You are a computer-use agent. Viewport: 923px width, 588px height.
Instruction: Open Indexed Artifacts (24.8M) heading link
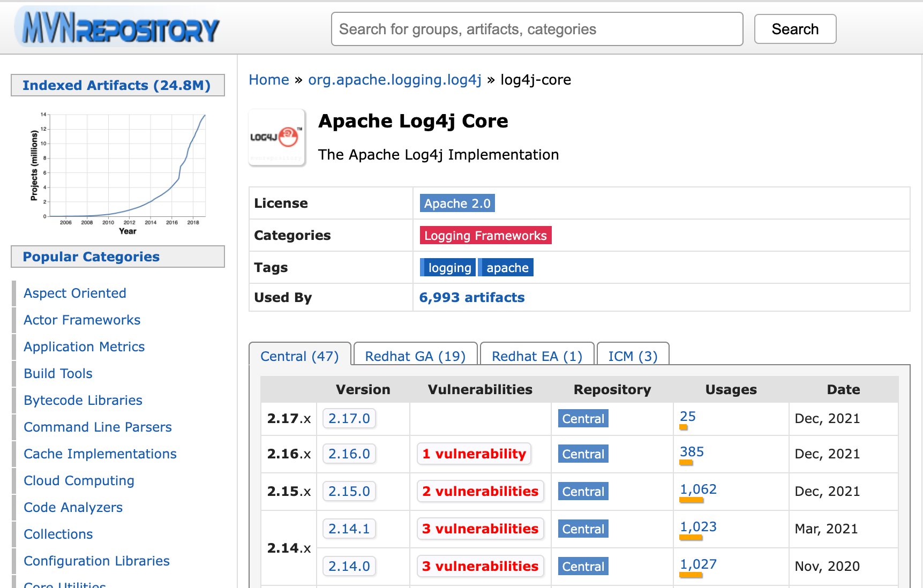(117, 85)
